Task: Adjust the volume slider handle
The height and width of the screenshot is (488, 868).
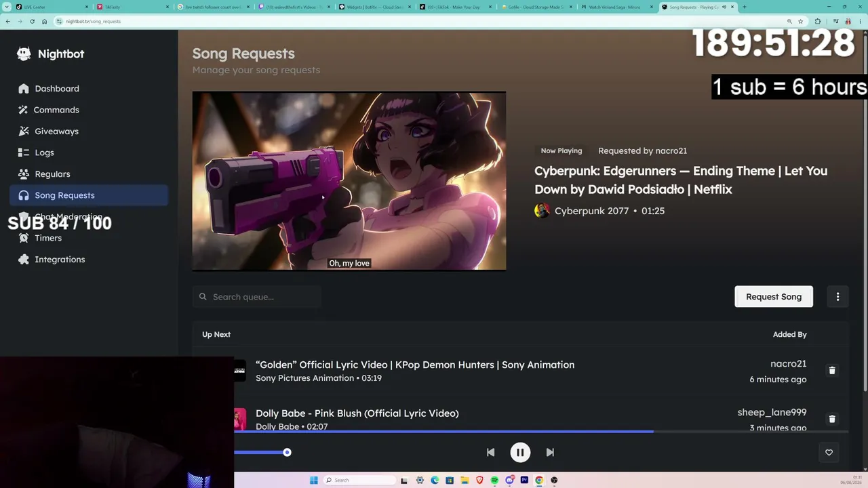Action: click(287, 452)
